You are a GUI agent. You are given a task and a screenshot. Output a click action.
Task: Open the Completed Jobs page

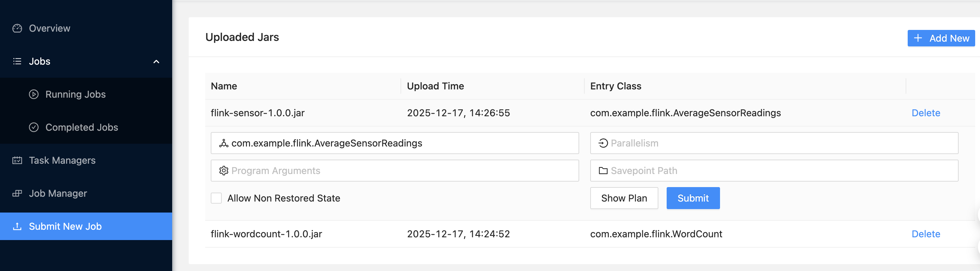[81, 127]
